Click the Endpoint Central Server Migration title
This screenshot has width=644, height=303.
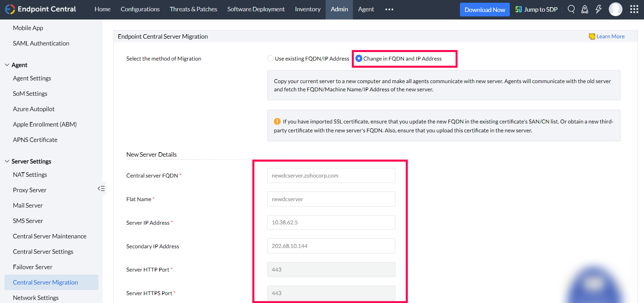[x=163, y=37]
